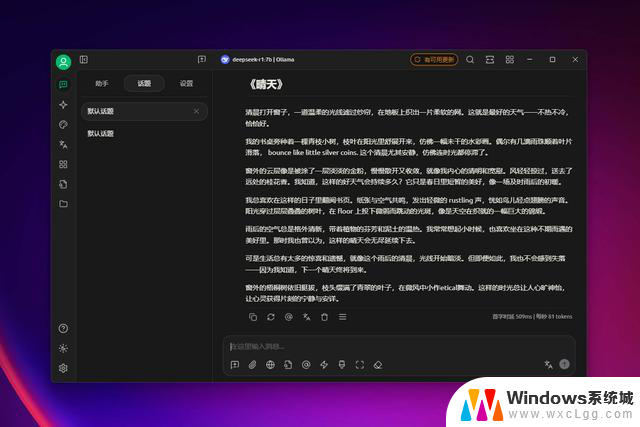Screen dimensions: 640x427
Task: Open the paintings palette icon in sidebar
Action: pyautogui.click(x=63, y=125)
